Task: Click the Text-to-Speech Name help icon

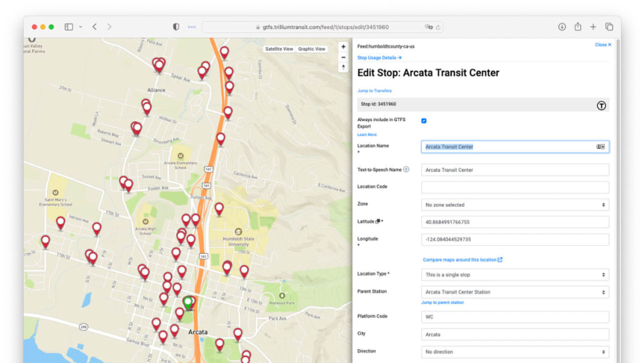Action: click(406, 170)
